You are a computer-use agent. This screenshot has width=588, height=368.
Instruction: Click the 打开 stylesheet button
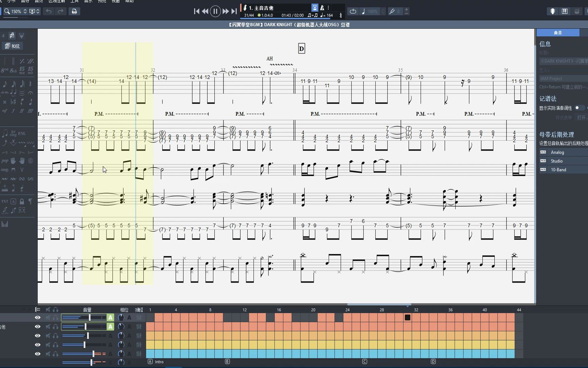pyautogui.click(x=582, y=118)
